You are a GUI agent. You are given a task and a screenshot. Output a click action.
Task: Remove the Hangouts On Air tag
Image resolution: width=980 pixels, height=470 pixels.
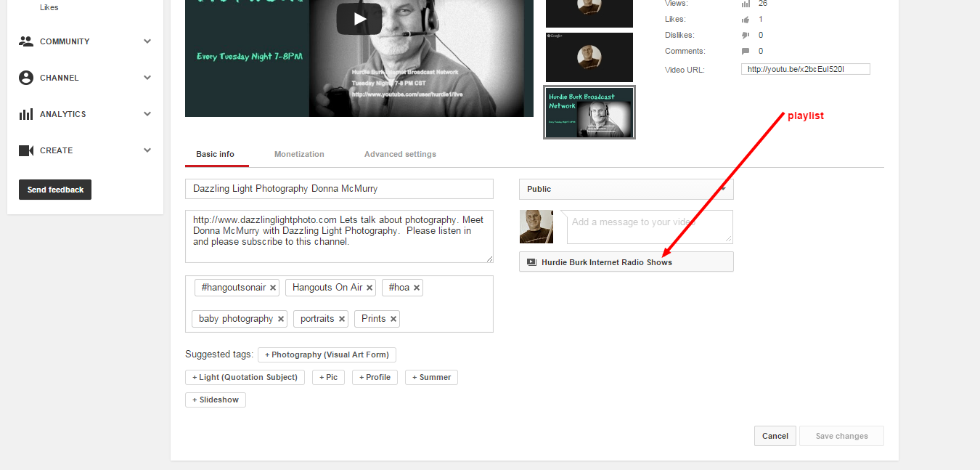click(x=369, y=288)
